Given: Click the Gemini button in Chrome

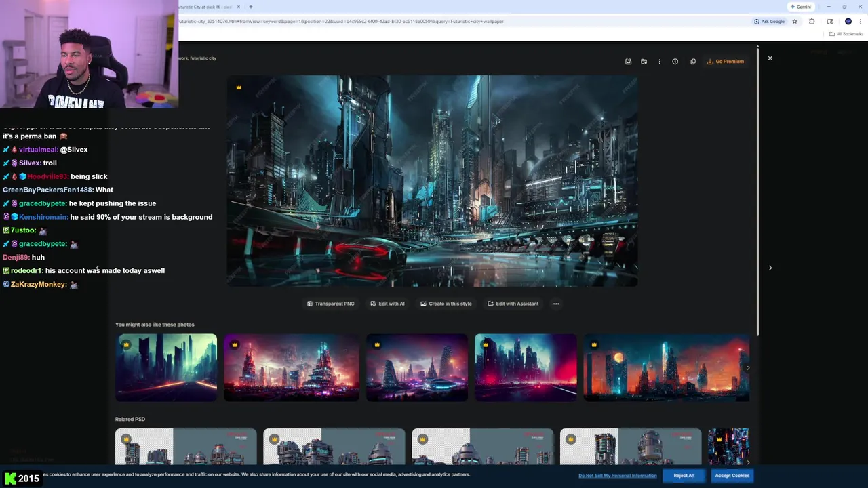Looking at the screenshot, I should tap(801, 7).
